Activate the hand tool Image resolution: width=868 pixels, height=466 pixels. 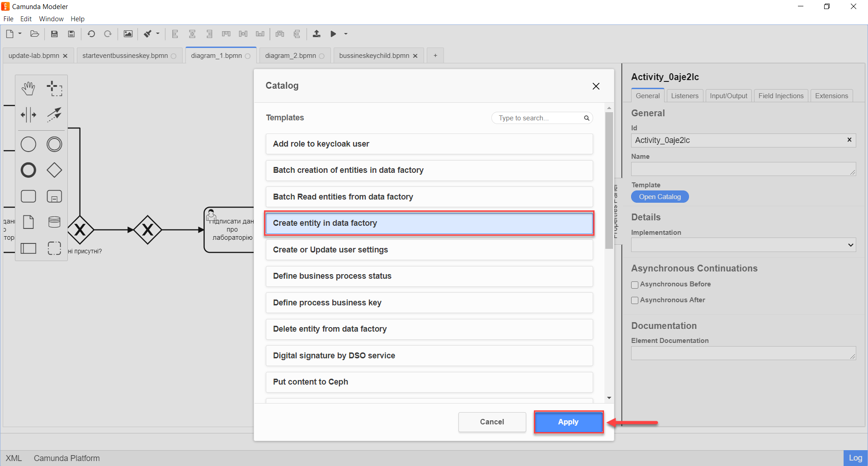(x=28, y=89)
